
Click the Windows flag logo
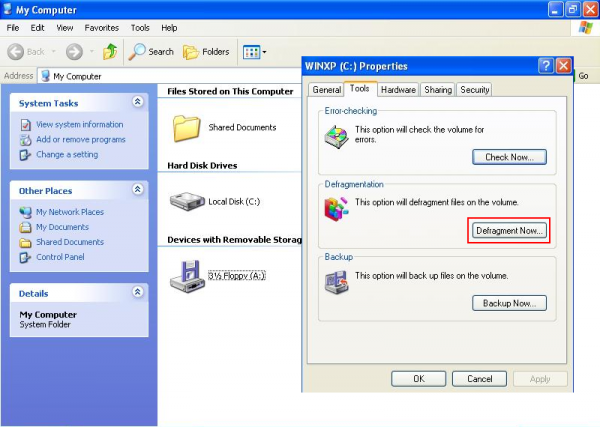(585, 28)
